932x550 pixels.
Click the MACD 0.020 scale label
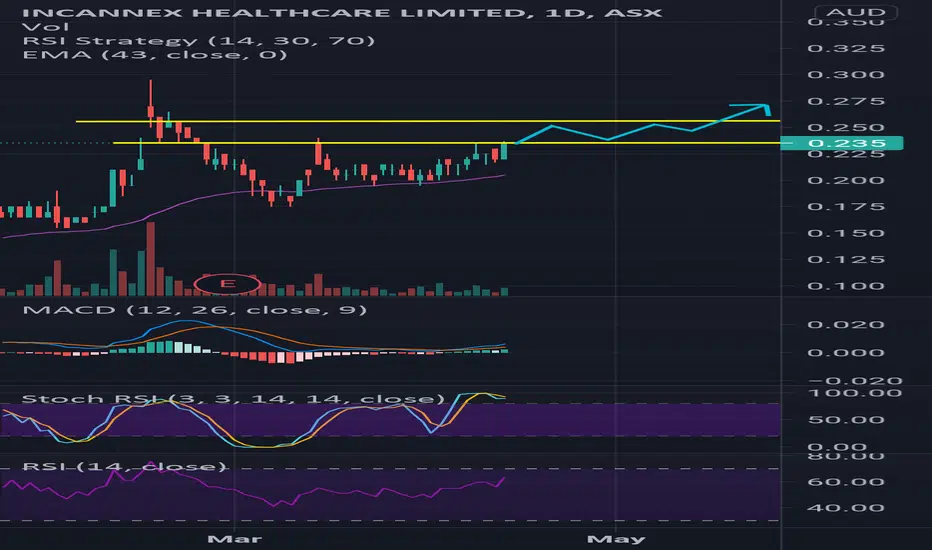point(846,325)
